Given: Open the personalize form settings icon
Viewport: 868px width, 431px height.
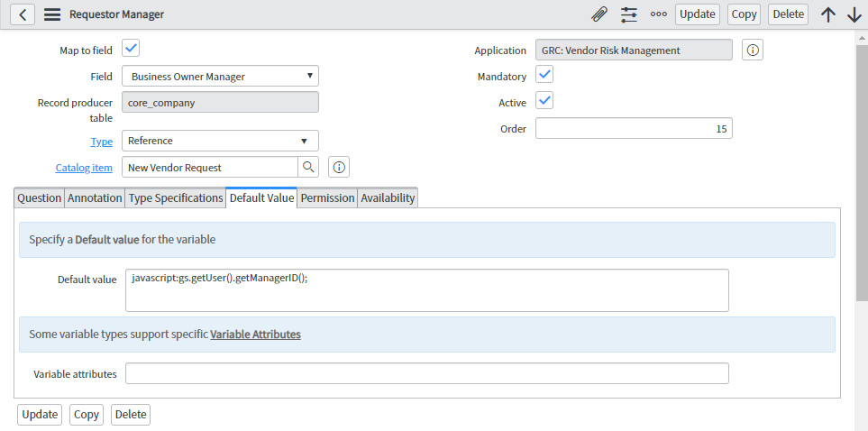Looking at the screenshot, I should tap(629, 14).
